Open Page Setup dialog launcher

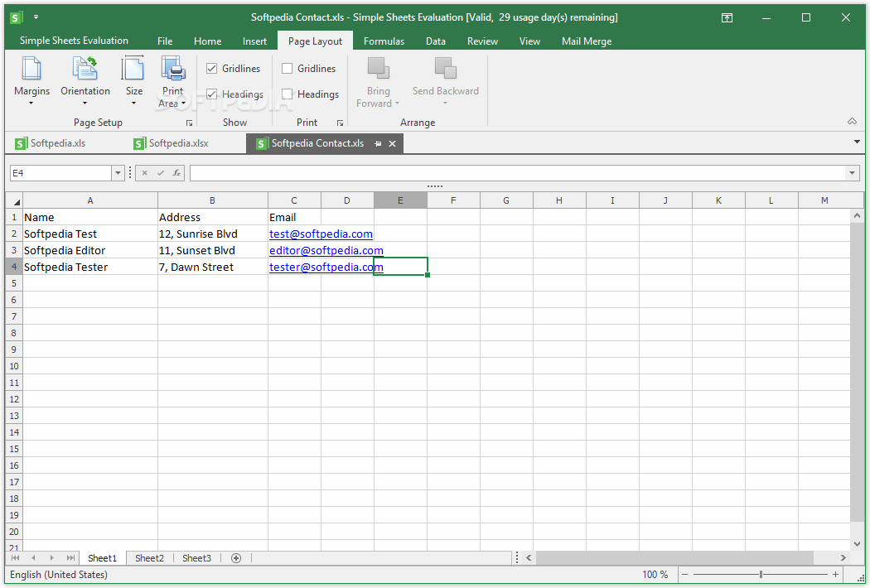(x=189, y=123)
